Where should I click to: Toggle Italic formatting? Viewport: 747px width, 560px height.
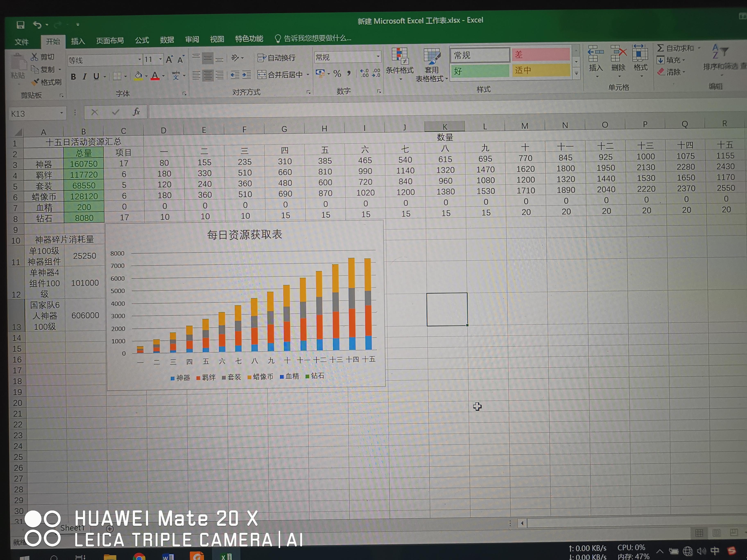pyautogui.click(x=84, y=77)
